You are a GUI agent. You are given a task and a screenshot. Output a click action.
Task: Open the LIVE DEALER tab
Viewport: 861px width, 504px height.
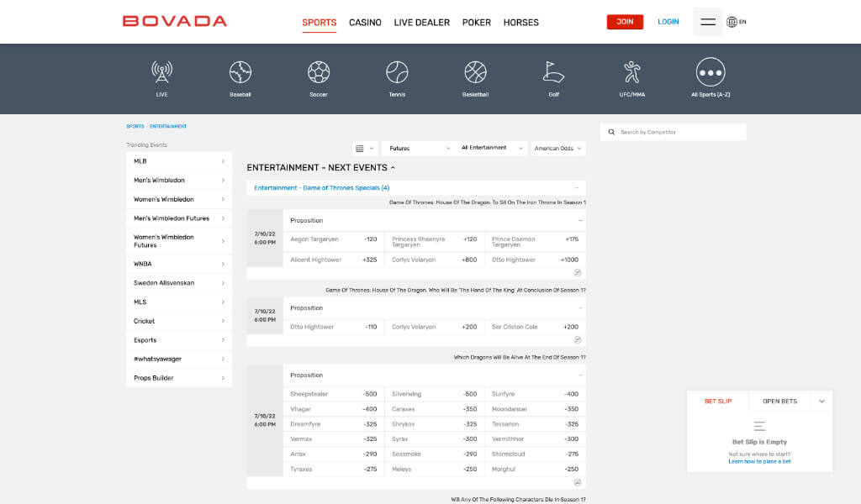(x=422, y=23)
